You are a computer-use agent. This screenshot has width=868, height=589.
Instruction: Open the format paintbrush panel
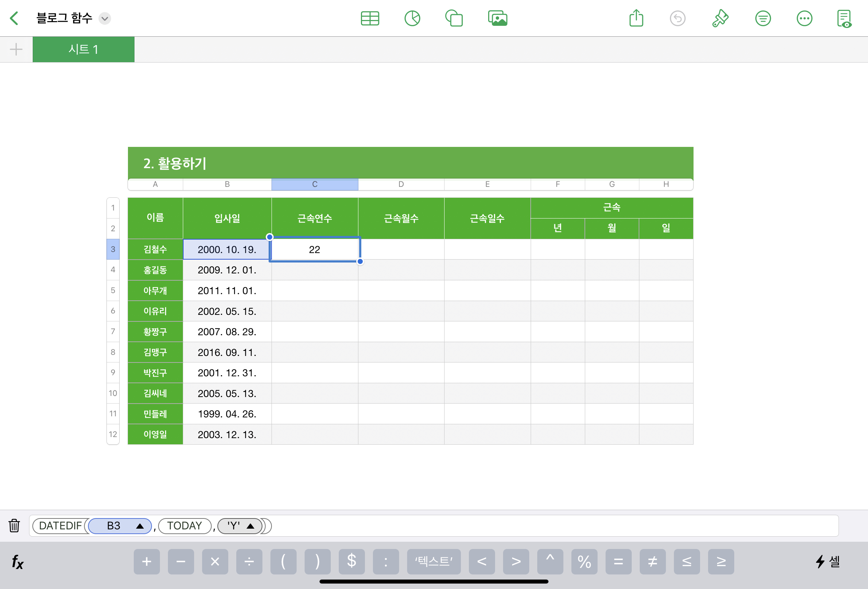click(720, 18)
